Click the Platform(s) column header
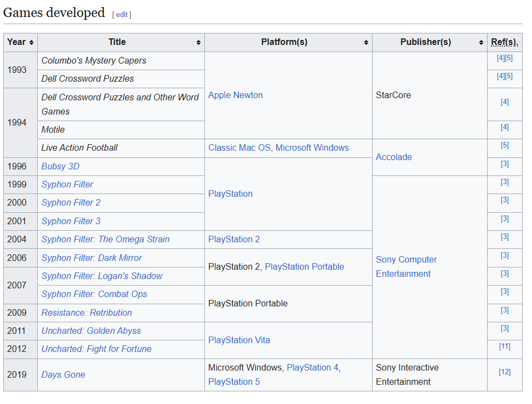Viewport: 532px width, 404px height. [288, 42]
